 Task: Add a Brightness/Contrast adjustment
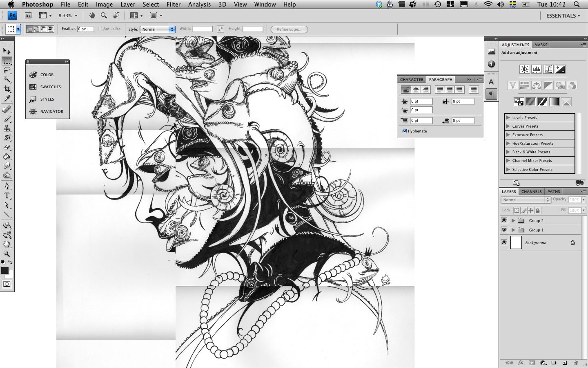525,69
